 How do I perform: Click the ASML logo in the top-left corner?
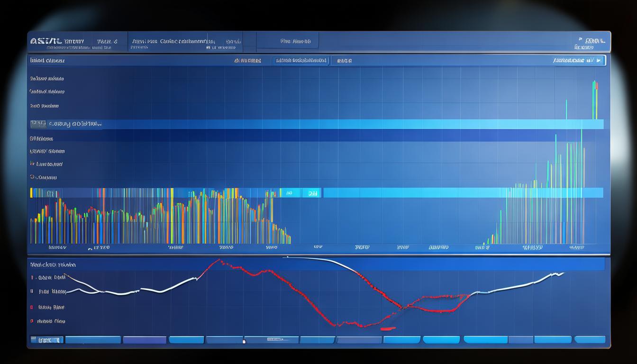tap(47, 42)
